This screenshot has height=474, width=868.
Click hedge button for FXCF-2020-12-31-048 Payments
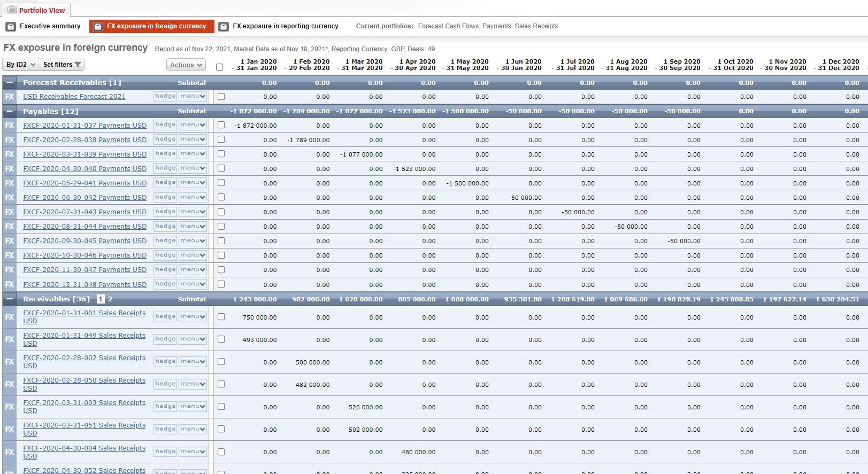165,284
